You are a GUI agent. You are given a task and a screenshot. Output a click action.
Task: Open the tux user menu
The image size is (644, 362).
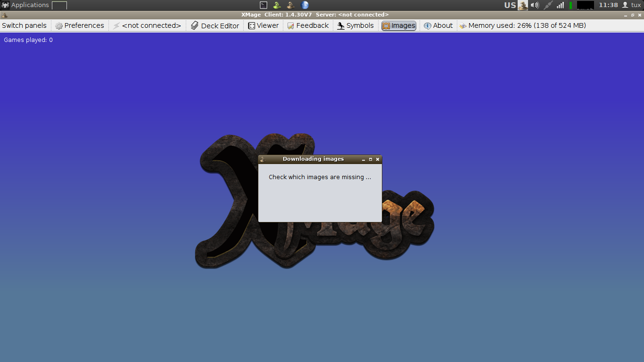(x=631, y=5)
